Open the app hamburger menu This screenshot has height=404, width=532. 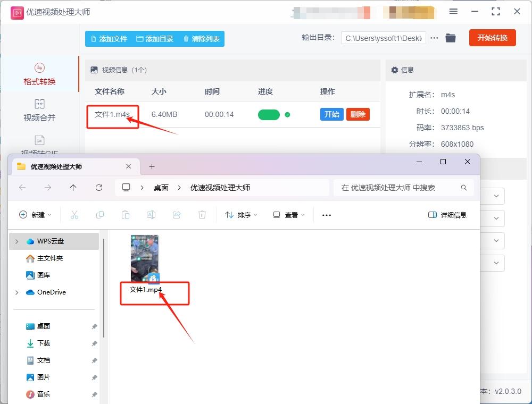(x=454, y=11)
